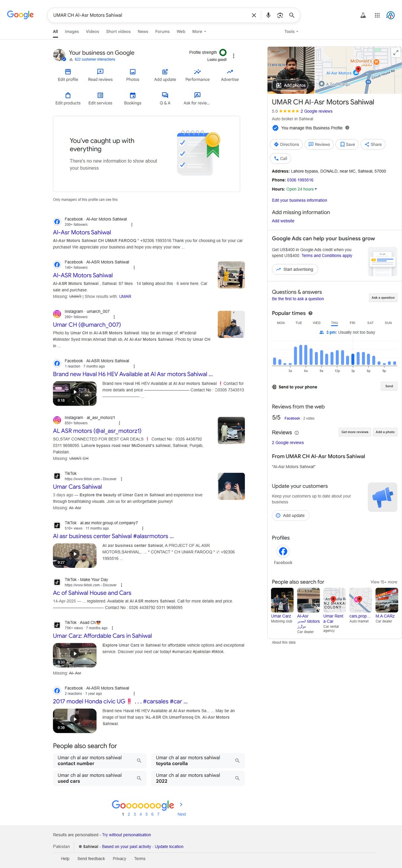
Task: Switch to the Images tab
Action: [x=72, y=32]
